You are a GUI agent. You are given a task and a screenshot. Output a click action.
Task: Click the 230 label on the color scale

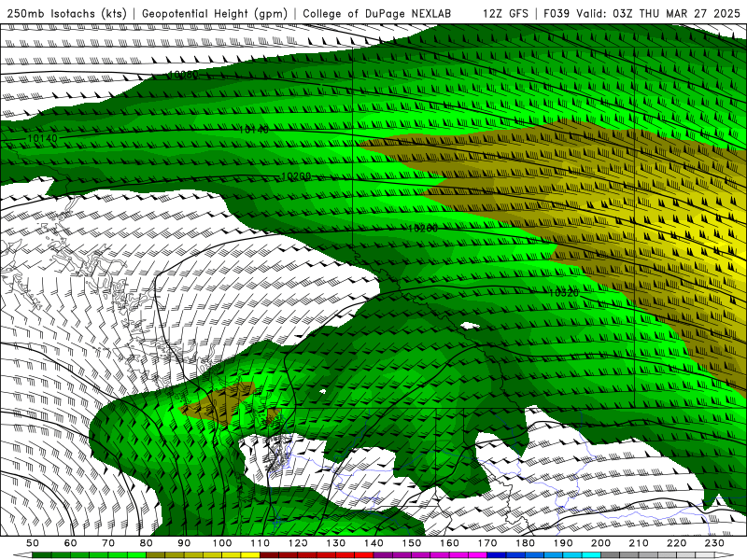(714, 543)
